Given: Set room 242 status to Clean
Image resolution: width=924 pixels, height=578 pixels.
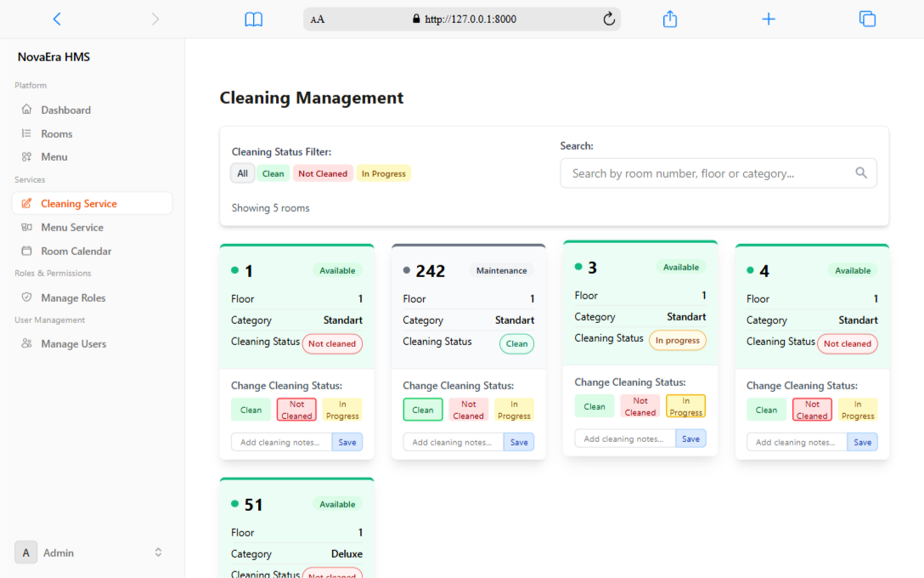Looking at the screenshot, I should [x=423, y=410].
